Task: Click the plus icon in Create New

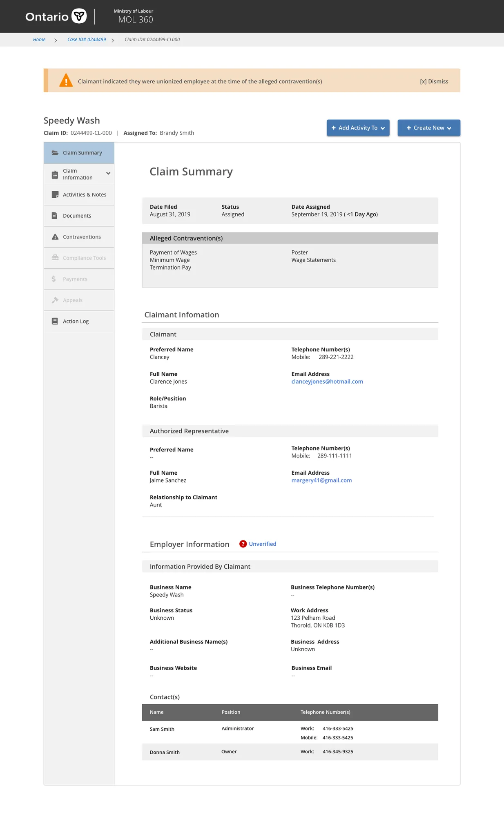Action: click(x=409, y=128)
